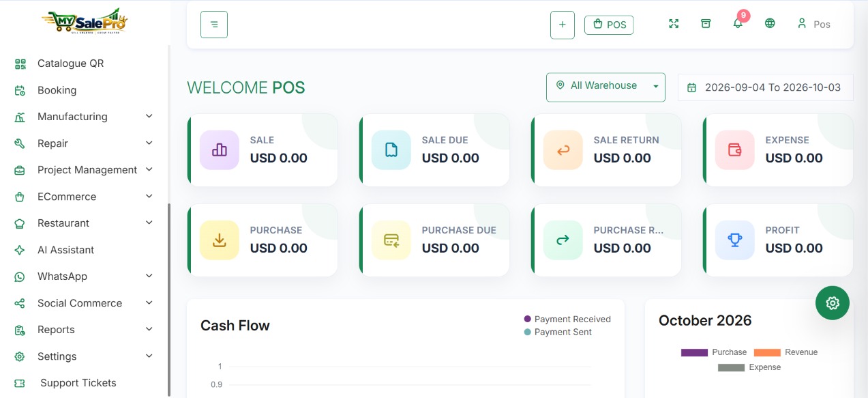This screenshot has height=398, width=868.
Task: Click the PURCHASE DUE card icon
Action: 391,240
